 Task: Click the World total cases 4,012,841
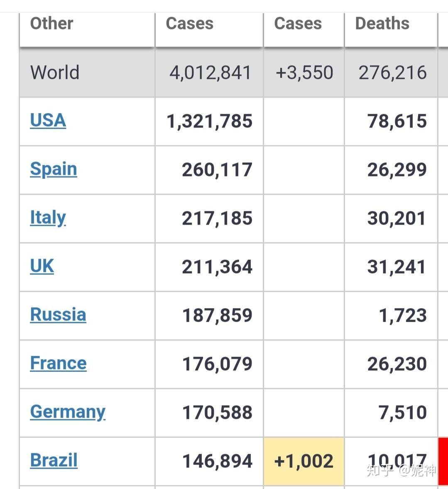(210, 73)
